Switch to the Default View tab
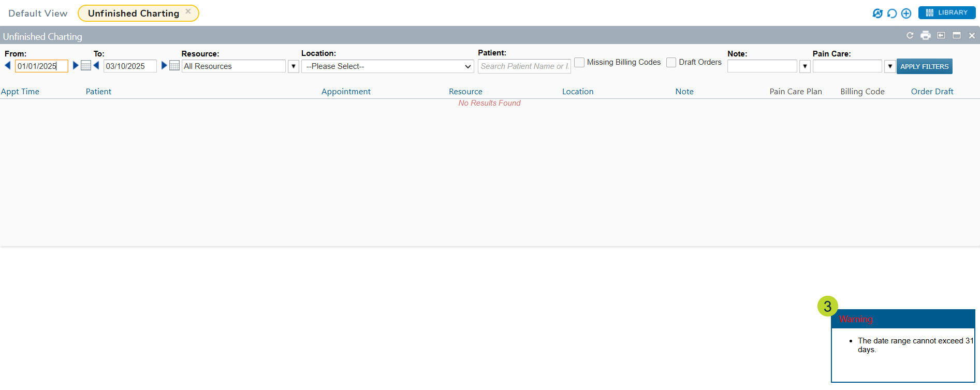The image size is (980, 390). pos(38,13)
